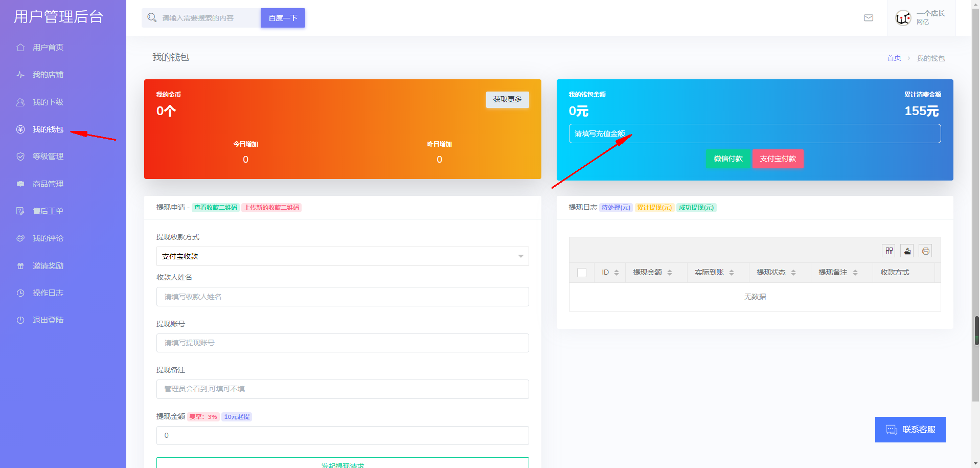Viewport: 980px width, 468px height.
Task: Click the yen coin icon beside 我的钱包
Action: (20, 129)
